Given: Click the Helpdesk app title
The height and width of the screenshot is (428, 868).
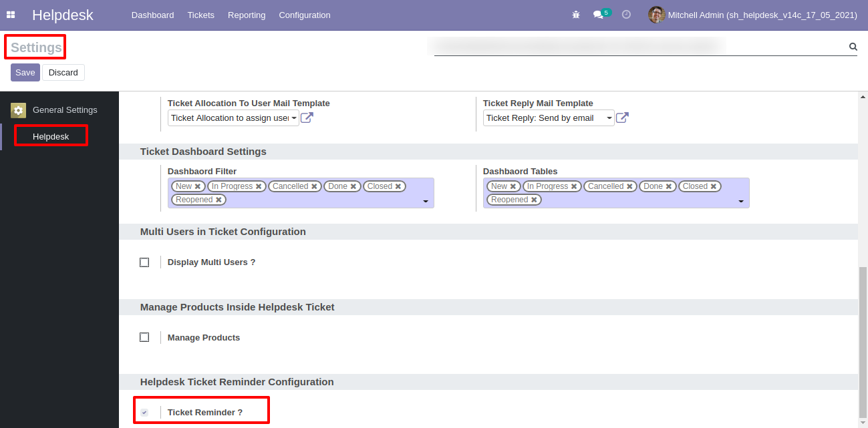Looking at the screenshot, I should pyautogui.click(x=63, y=15).
